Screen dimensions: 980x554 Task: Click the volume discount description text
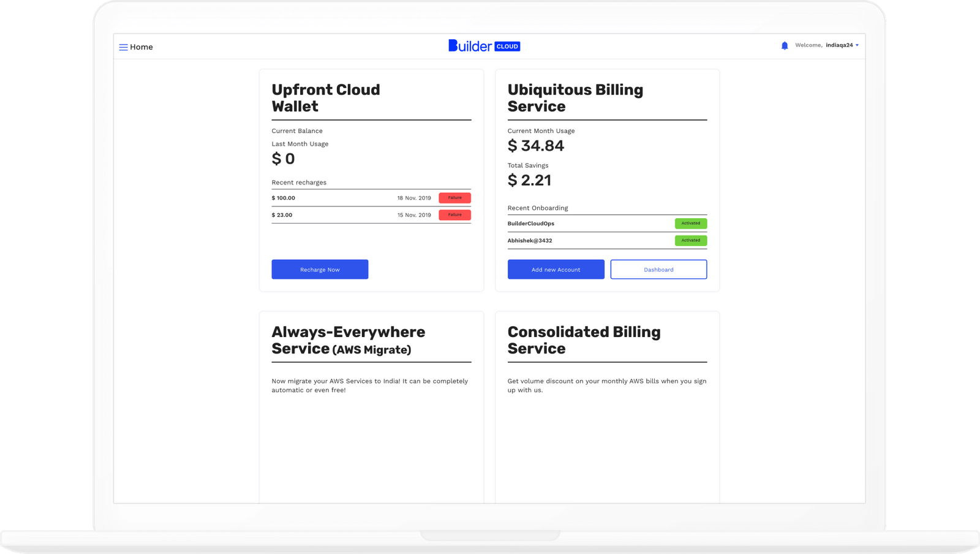(607, 385)
